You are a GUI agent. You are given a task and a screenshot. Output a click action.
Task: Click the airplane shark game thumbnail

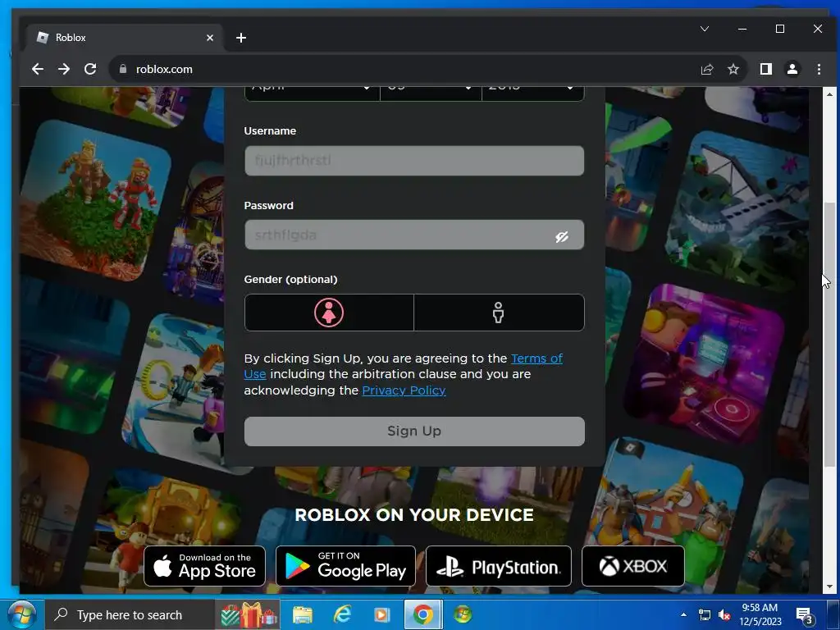click(x=737, y=209)
